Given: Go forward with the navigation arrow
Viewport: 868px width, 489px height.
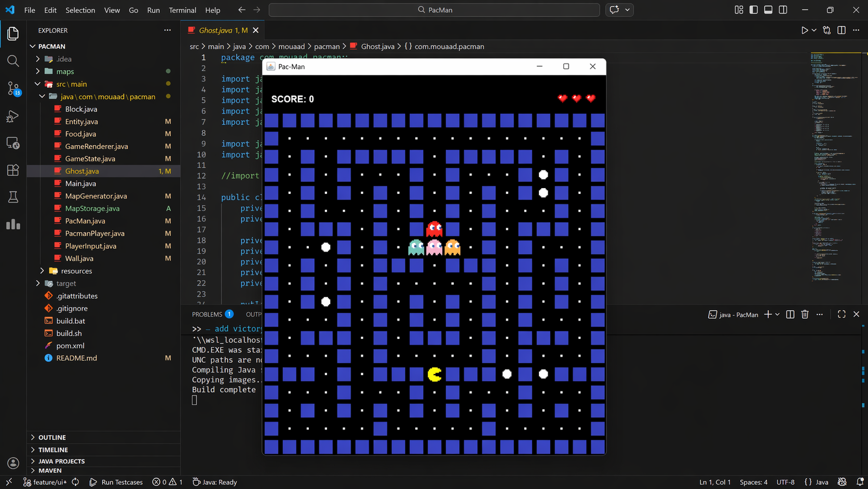Looking at the screenshot, I should [257, 10].
